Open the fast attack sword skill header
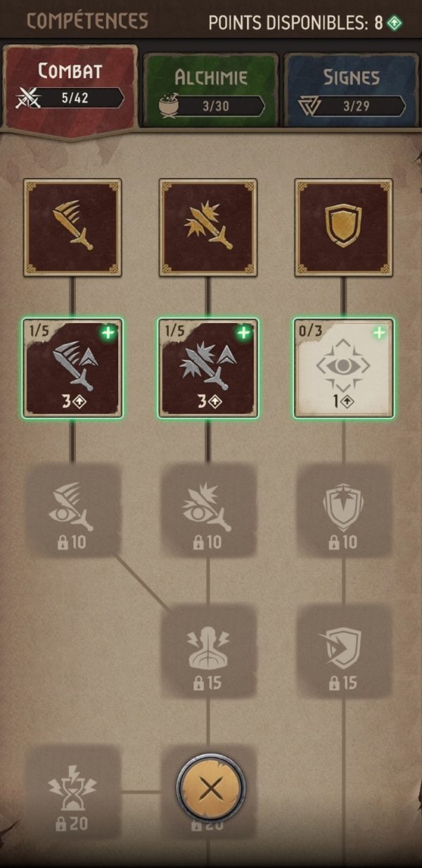The width and height of the screenshot is (422, 868). coord(72,227)
